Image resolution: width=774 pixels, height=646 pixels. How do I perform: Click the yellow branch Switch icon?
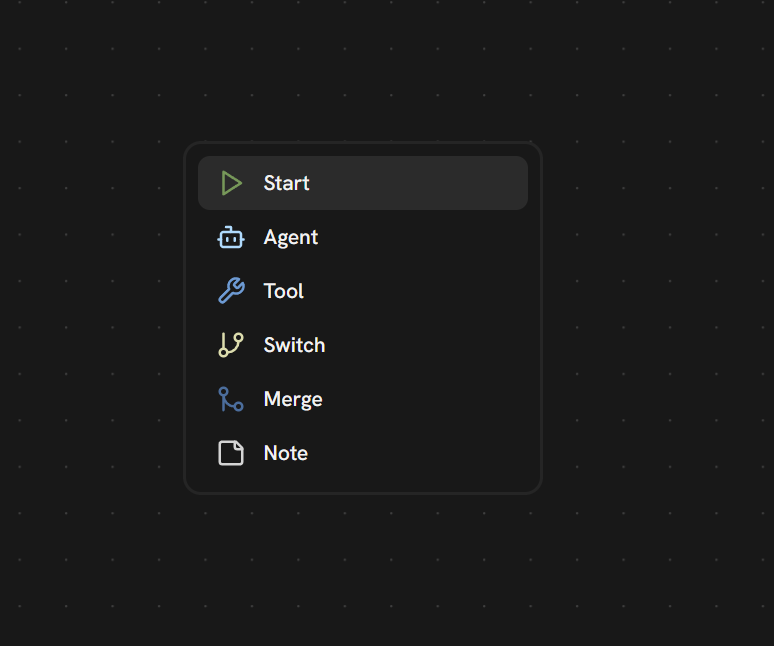click(231, 345)
